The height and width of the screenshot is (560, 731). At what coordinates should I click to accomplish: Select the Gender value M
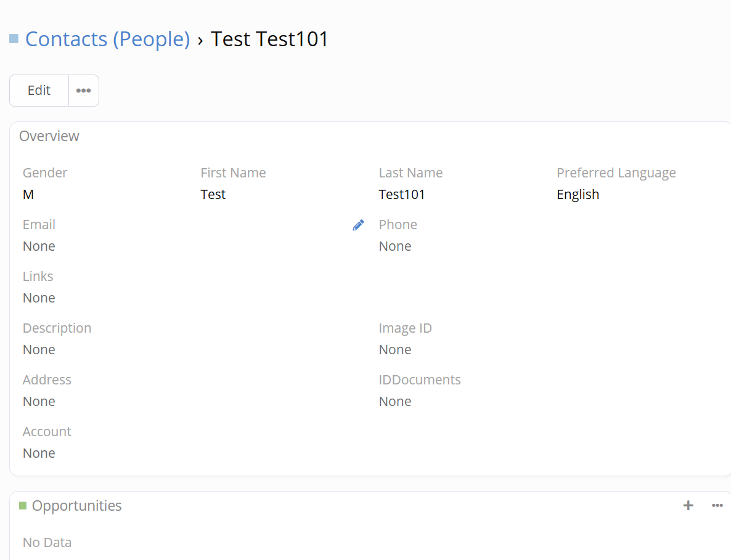coord(28,195)
